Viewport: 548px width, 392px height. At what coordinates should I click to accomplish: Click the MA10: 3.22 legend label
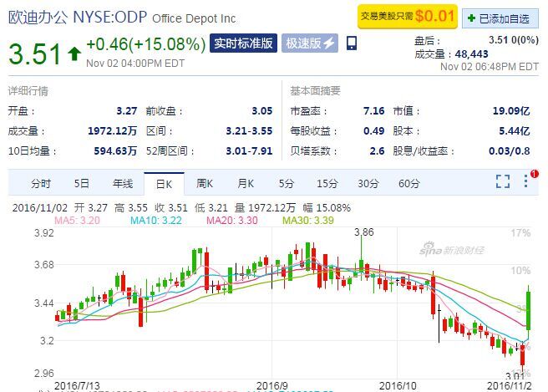point(156,221)
